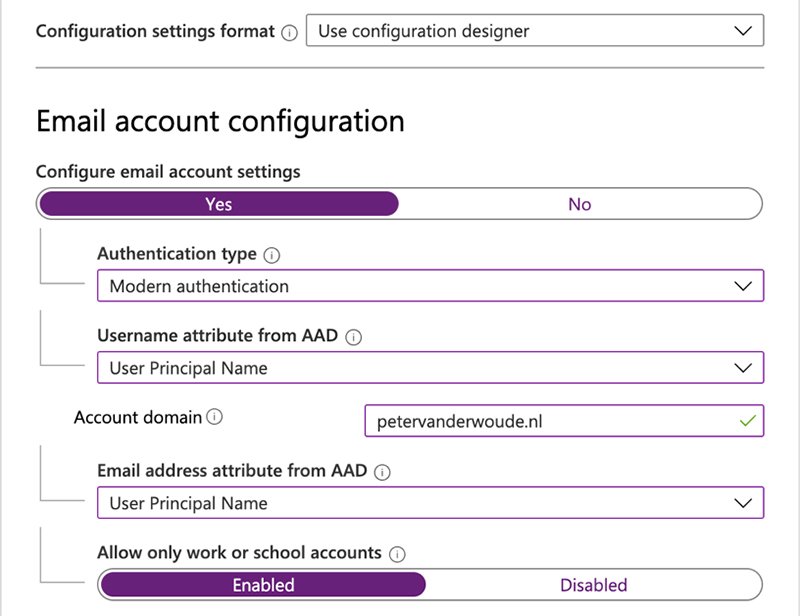Open the Email address attribute from AAD dropdown
This screenshot has height=616, width=800.
[x=430, y=503]
